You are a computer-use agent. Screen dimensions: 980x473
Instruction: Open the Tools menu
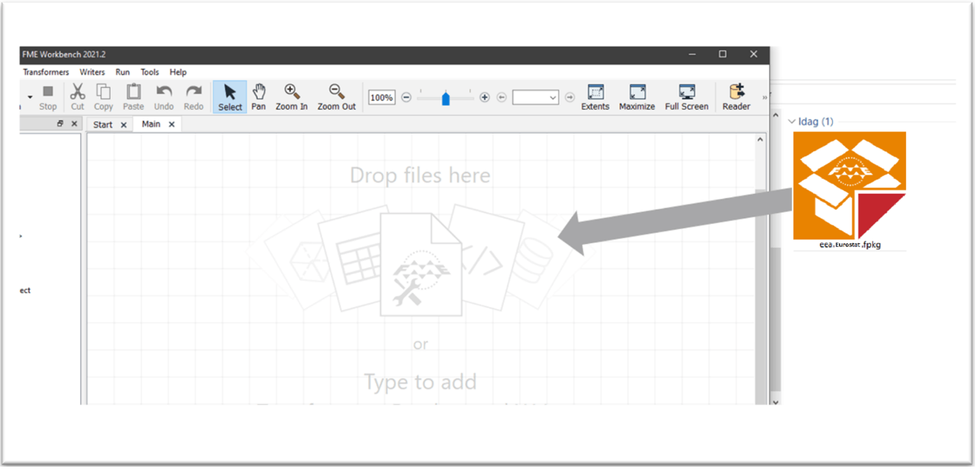(149, 72)
